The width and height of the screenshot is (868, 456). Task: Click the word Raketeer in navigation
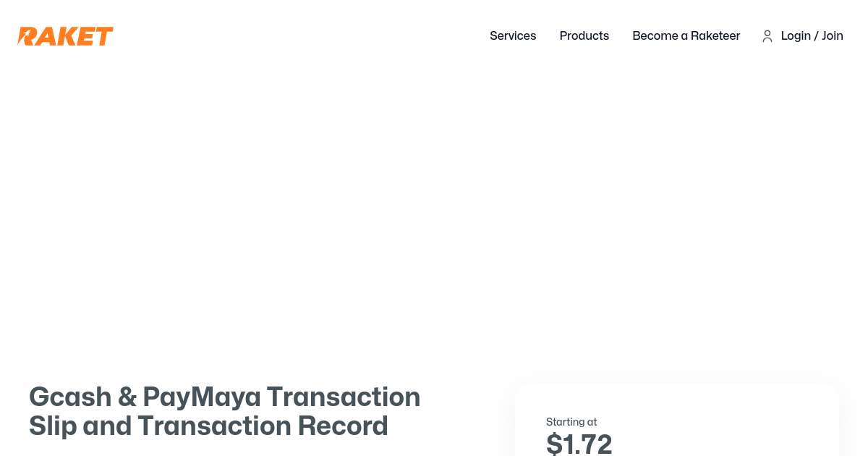tap(715, 35)
